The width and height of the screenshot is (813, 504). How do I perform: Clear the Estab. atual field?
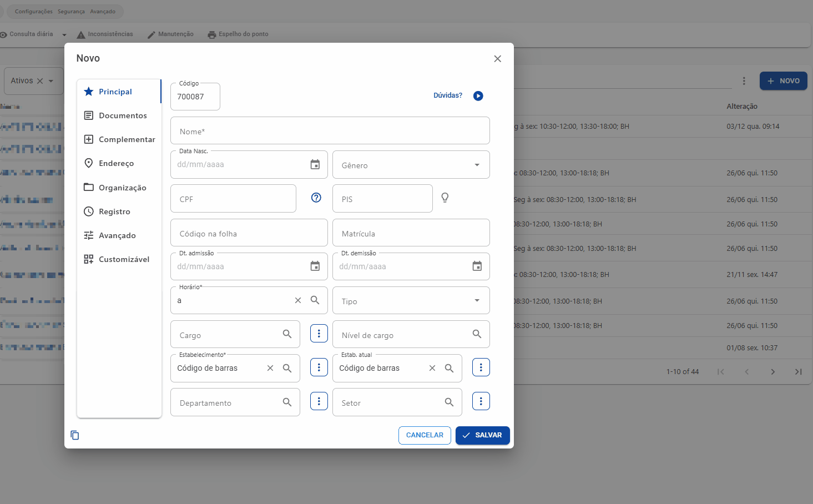tap(432, 368)
